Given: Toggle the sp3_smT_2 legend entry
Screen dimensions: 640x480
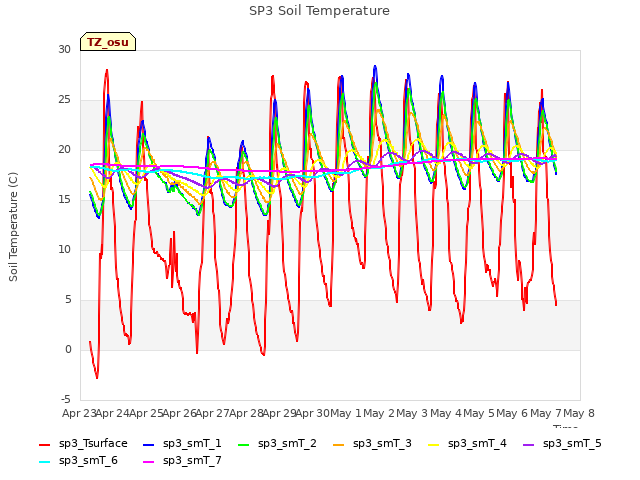Looking at the screenshot, I should [x=277, y=443].
